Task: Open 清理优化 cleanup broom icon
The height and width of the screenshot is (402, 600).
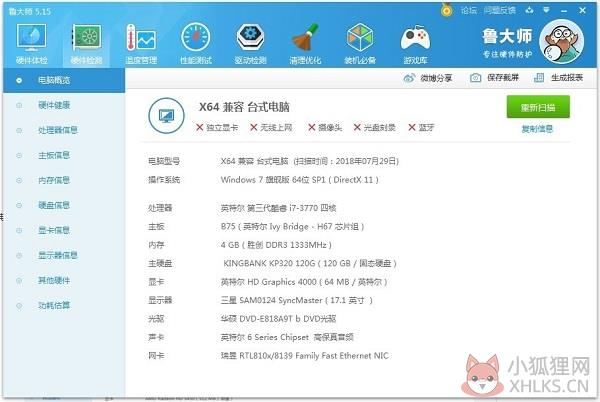Action: tap(305, 43)
